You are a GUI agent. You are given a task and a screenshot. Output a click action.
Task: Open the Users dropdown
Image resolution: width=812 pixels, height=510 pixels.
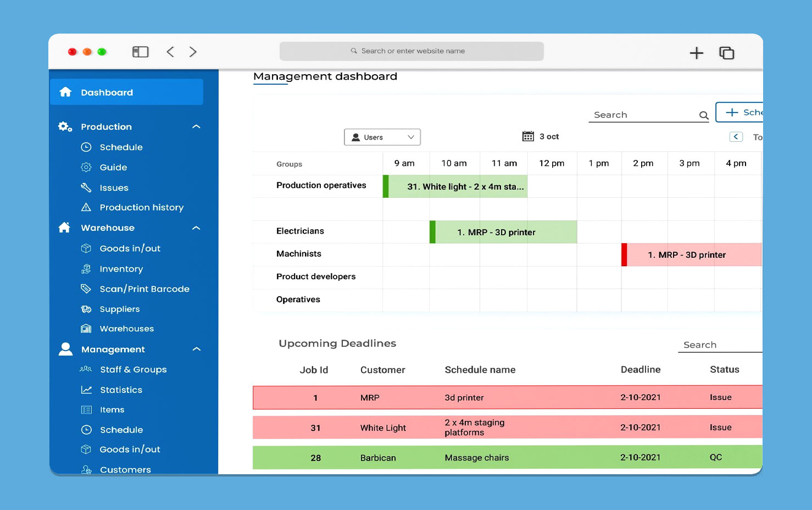pyautogui.click(x=382, y=137)
